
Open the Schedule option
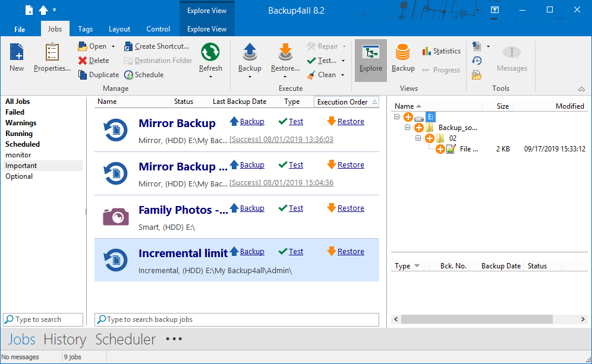(144, 75)
